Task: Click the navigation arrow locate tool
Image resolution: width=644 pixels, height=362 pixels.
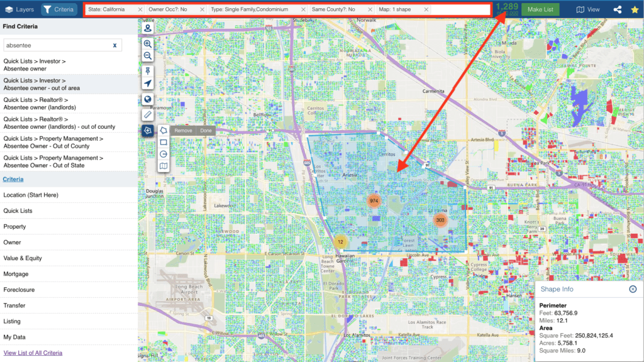Action: tap(148, 84)
